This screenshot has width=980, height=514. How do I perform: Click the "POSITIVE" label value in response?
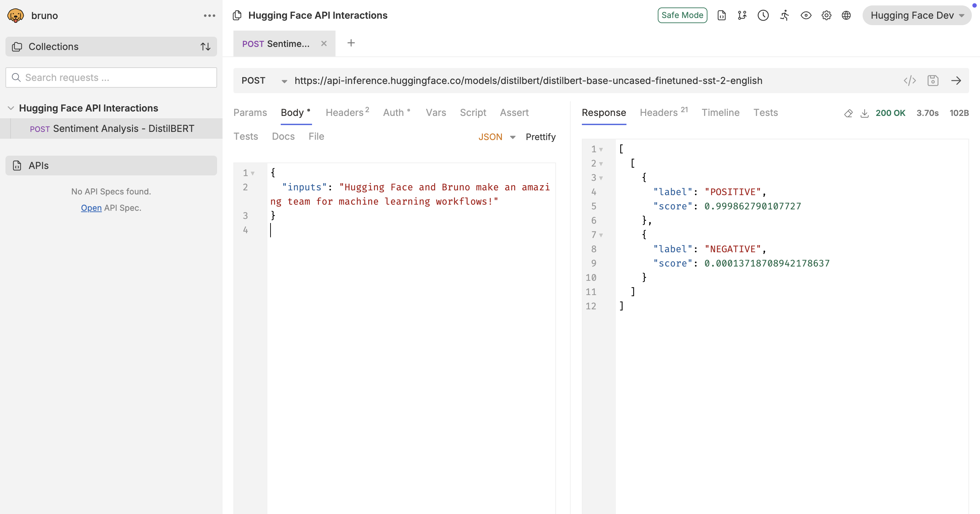(733, 192)
